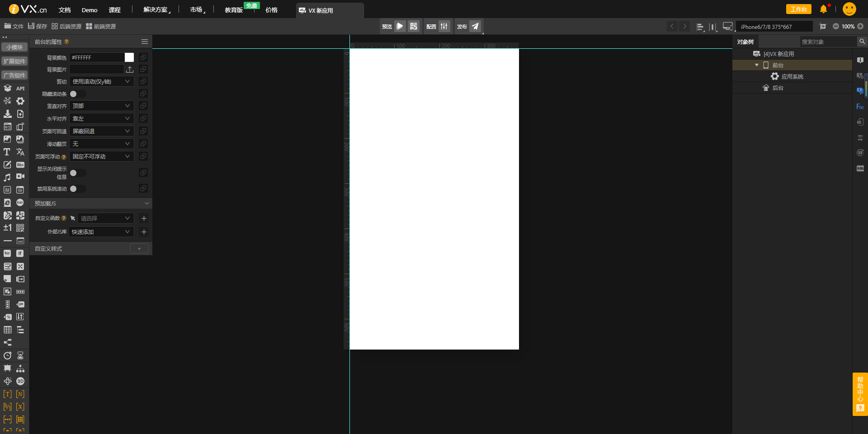Open the 剪切 dropdown
Screen dimensions: 868x434
click(x=101, y=82)
